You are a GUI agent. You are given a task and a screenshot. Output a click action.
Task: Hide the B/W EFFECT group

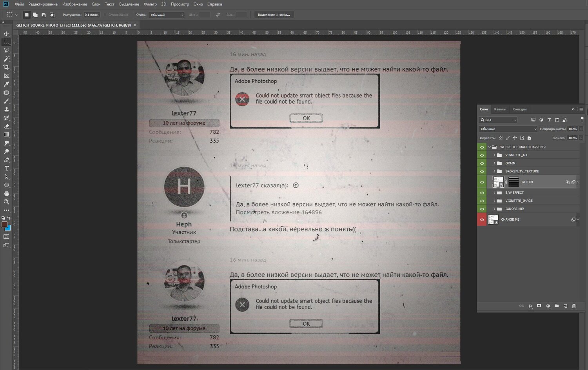coord(482,193)
